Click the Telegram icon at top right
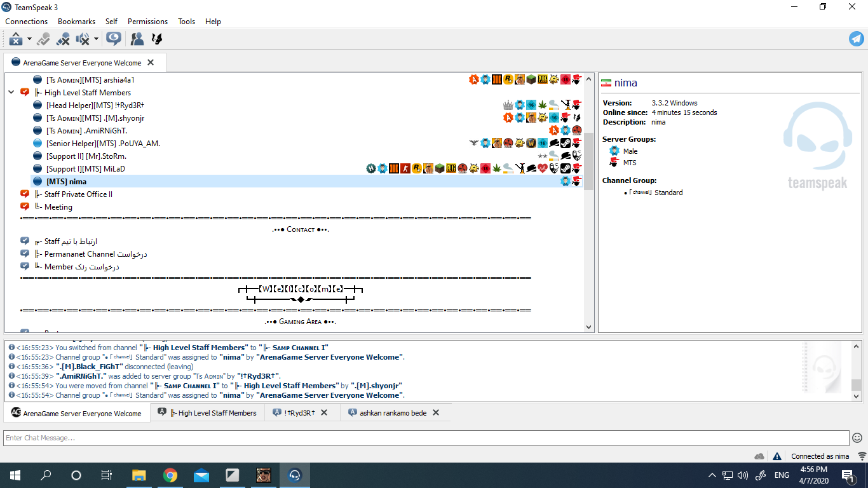868x488 pixels. (x=857, y=39)
